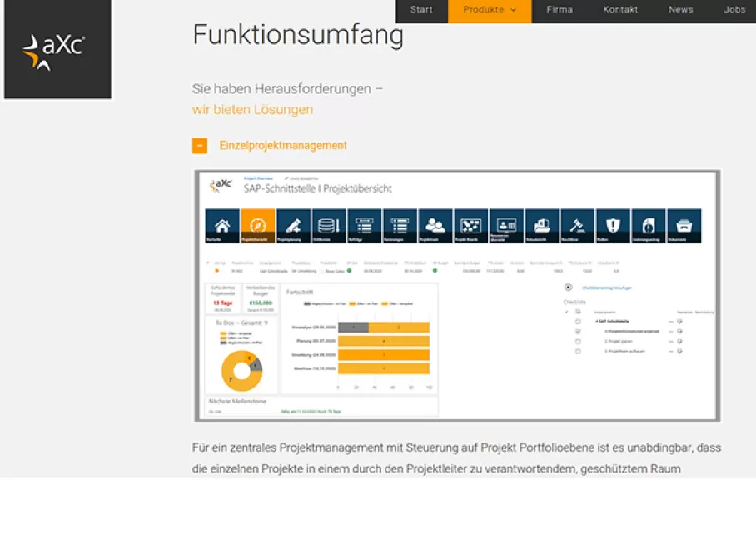Open the Produkte dropdown menu

(x=490, y=10)
